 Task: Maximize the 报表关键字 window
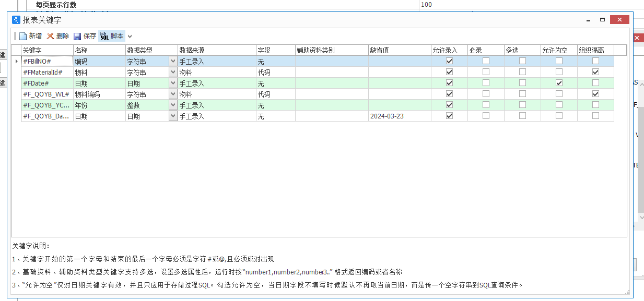[x=602, y=20]
